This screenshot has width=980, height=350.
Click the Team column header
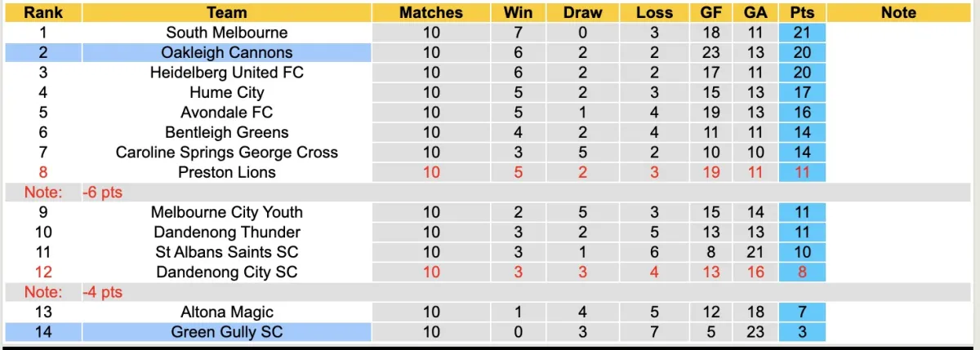click(226, 12)
